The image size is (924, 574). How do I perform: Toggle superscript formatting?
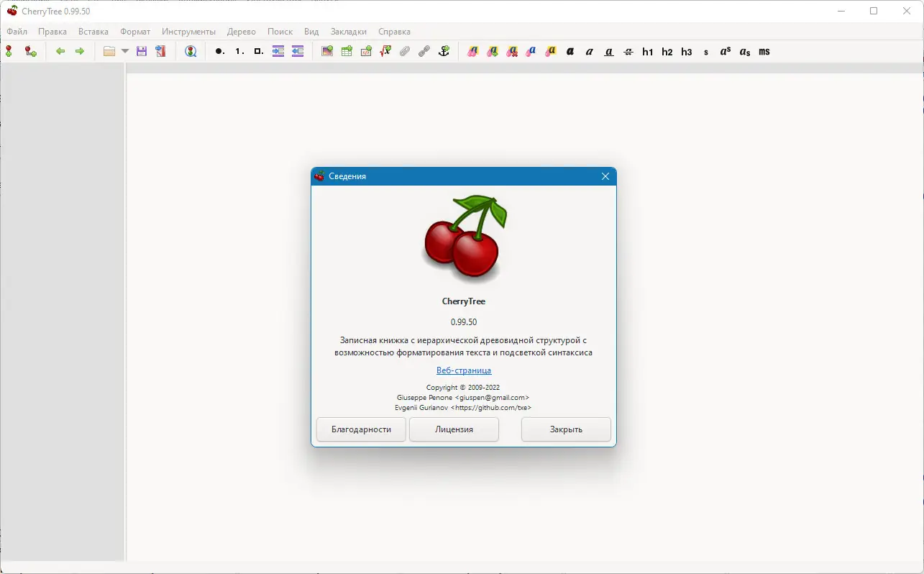[726, 51]
